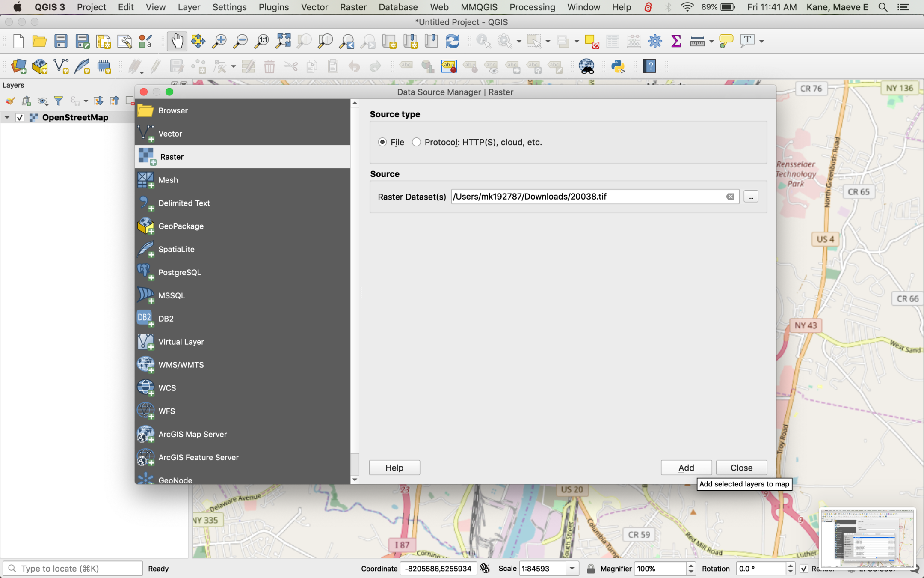Open text annotation tool dropdown arrow
The height and width of the screenshot is (578, 924).
tap(762, 42)
